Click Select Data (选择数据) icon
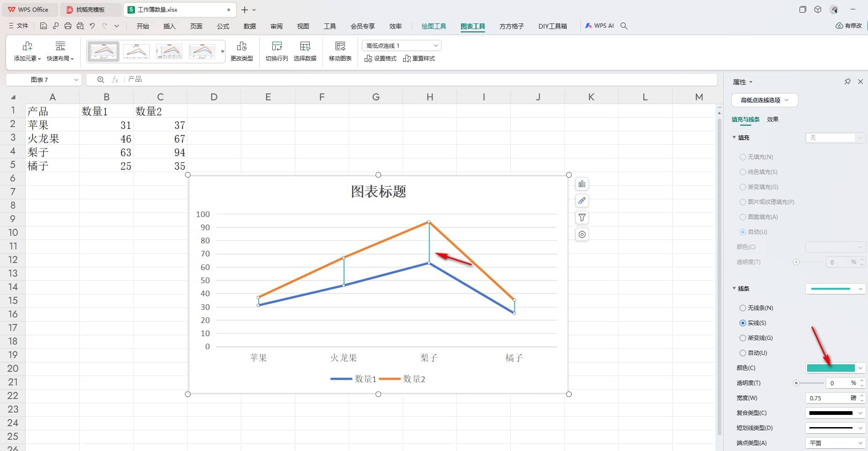 tap(305, 51)
